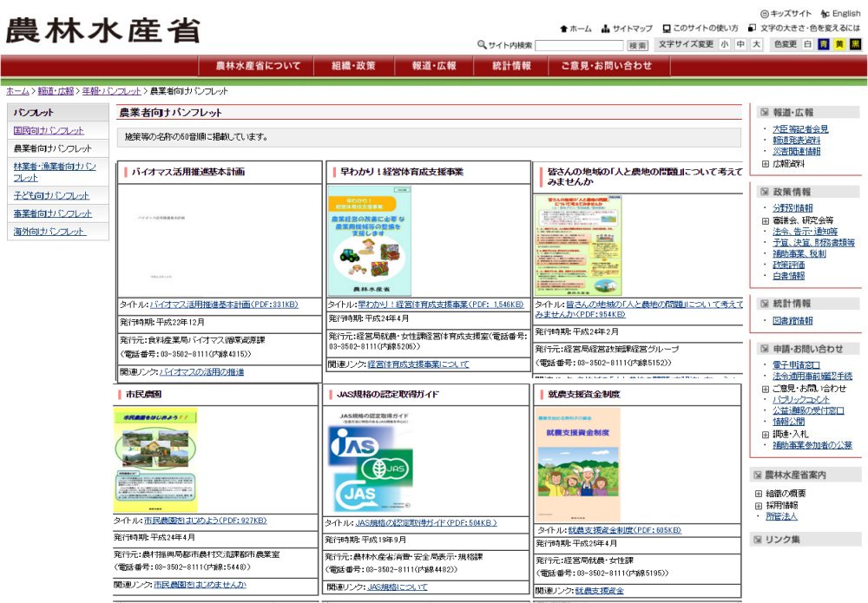Set text size to 小 (small)

[725, 44]
